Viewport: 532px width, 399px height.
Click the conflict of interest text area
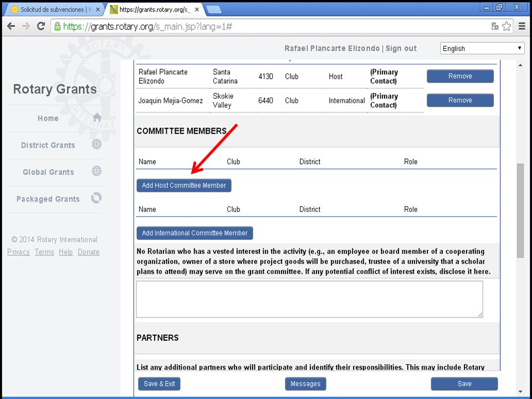click(x=309, y=299)
